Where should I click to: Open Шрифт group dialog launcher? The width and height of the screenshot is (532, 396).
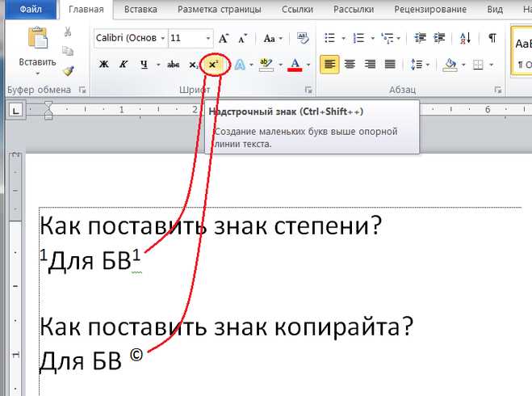[x=308, y=90]
